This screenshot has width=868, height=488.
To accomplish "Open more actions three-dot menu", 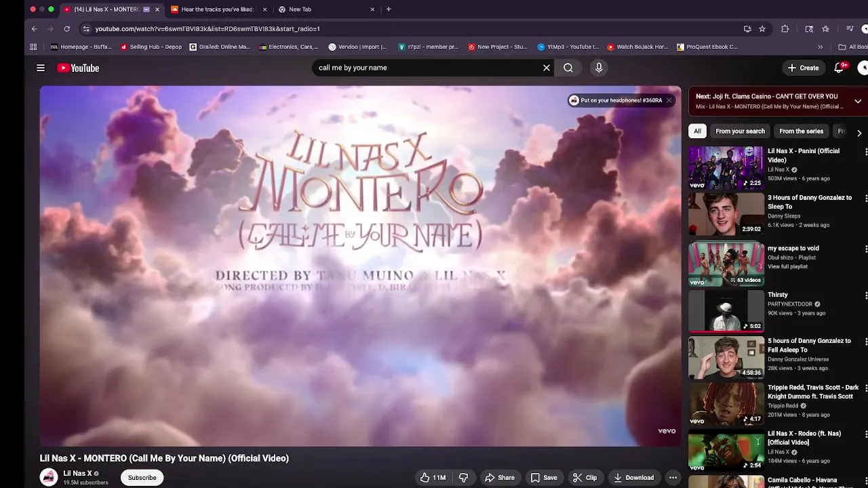I will point(673,478).
